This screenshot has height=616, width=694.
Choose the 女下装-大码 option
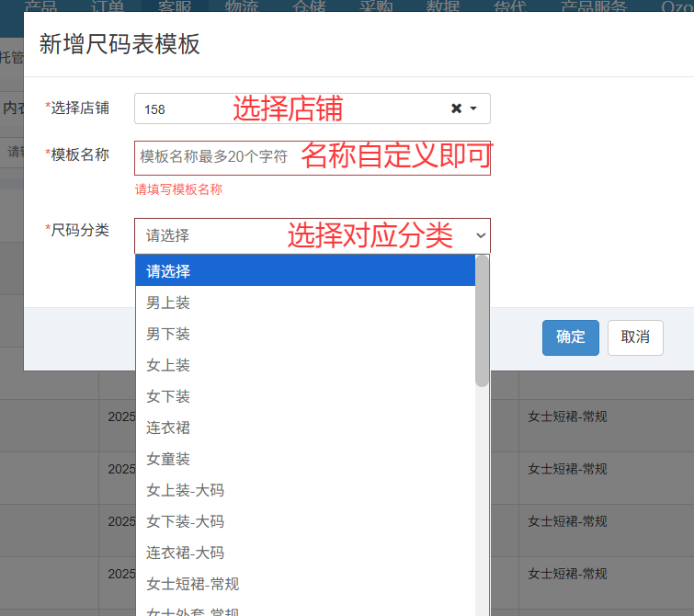(305, 521)
